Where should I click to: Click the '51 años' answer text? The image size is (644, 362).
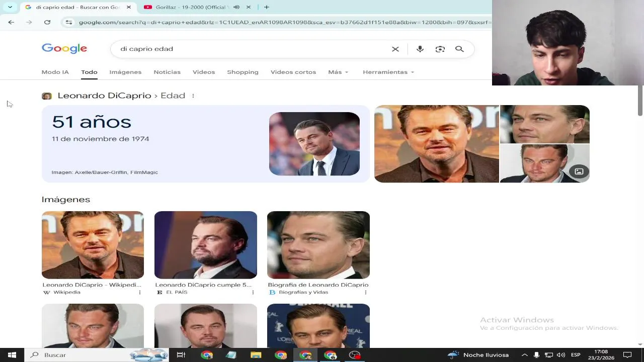[92, 122]
